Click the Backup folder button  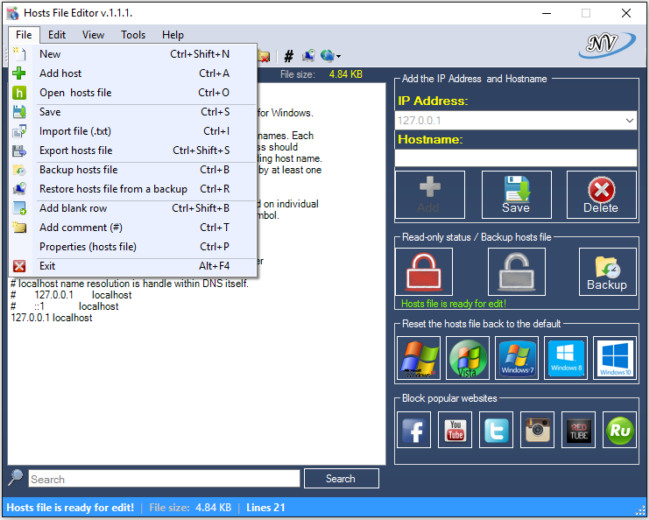(x=607, y=271)
